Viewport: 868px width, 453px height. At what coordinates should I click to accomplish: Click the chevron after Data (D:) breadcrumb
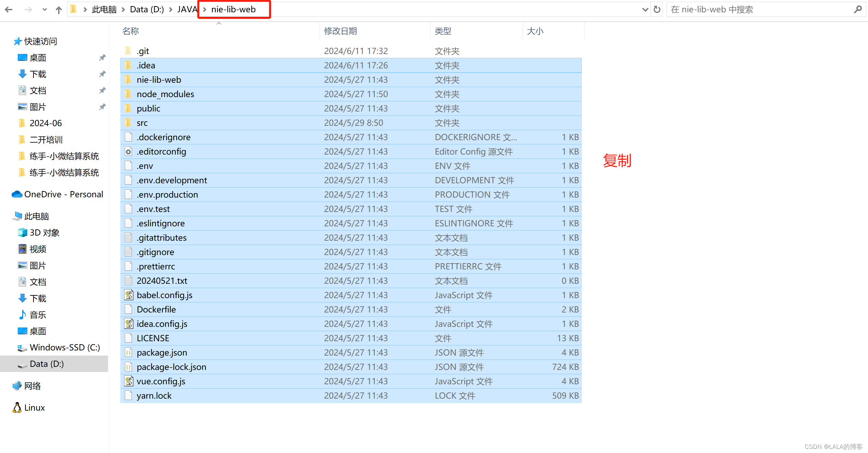pos(171,10)
